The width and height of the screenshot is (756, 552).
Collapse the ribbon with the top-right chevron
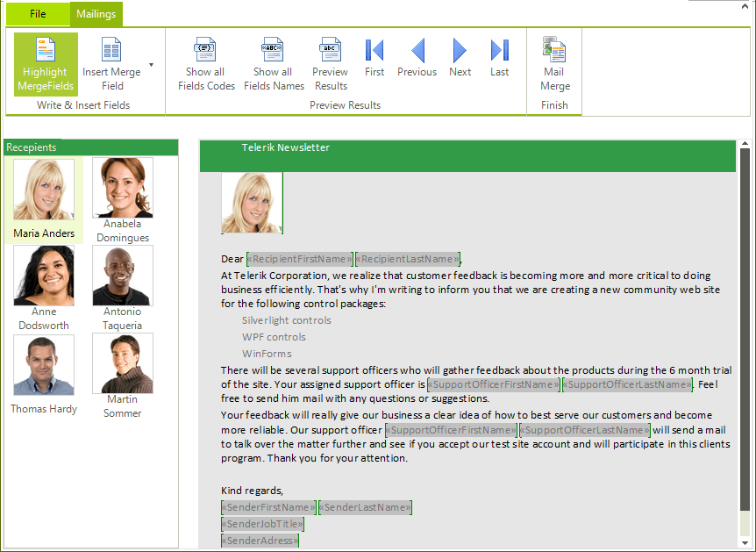tap(745, 6)
